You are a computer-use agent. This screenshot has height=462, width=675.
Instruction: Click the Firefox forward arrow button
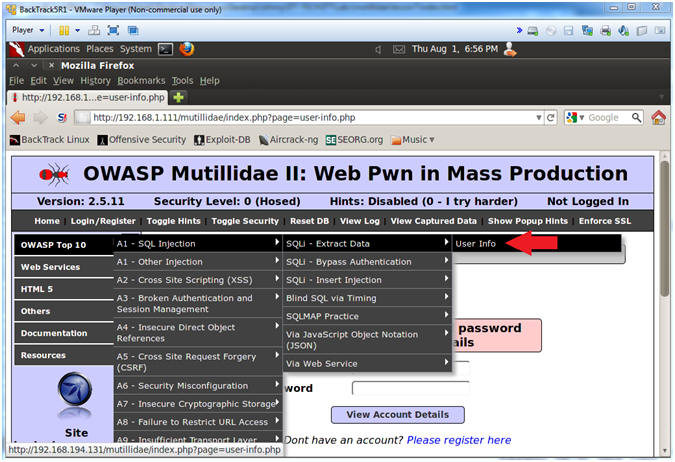(x=40, y=118)
